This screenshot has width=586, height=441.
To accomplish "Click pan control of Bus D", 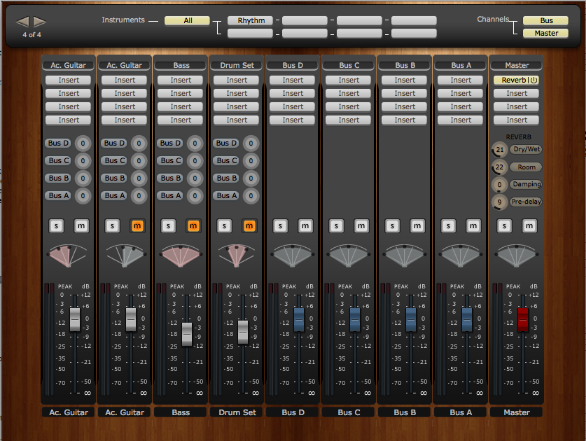I will pos(292,255).
